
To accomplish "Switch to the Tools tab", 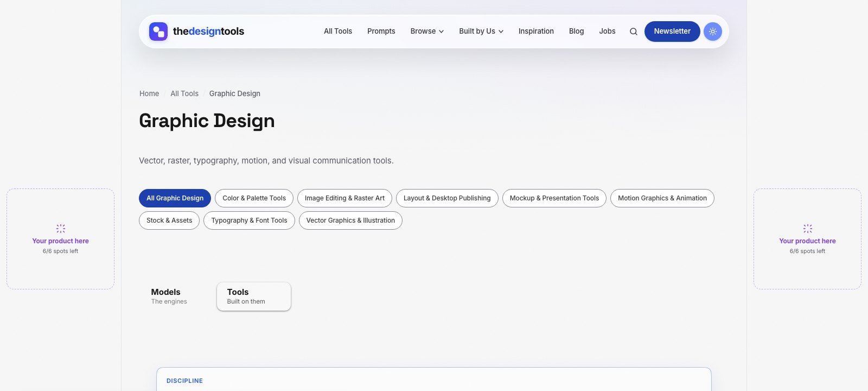I will click(x=254, y=297).
